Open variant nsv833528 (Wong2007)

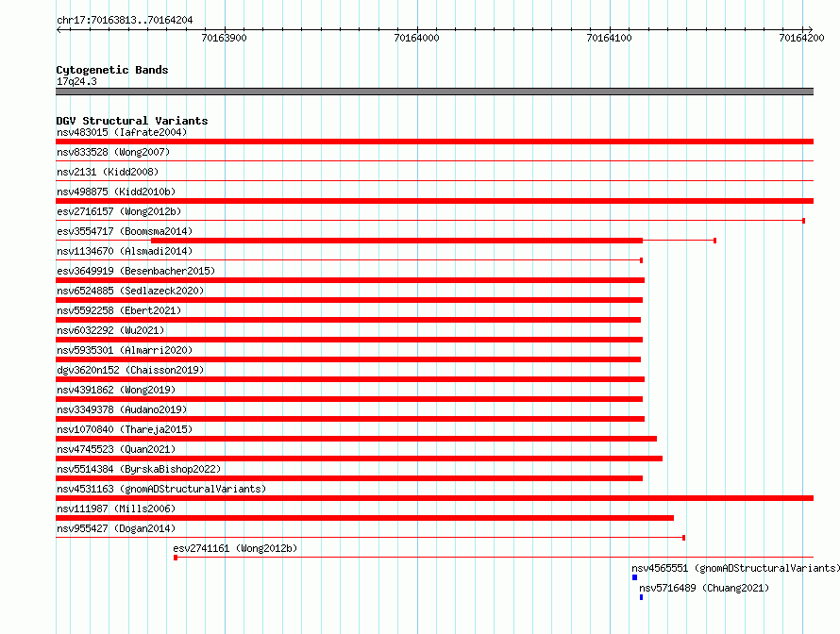click(113, 152)
